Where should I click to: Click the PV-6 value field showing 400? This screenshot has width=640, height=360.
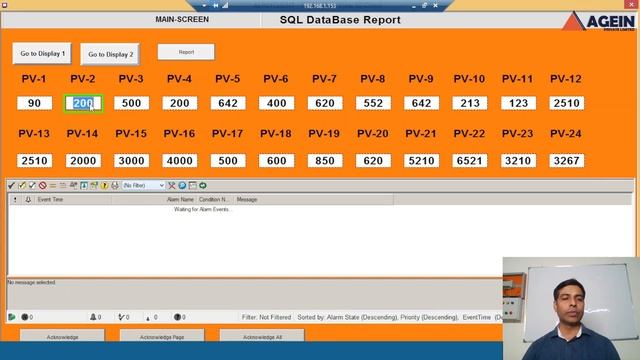tap(276, 103)
